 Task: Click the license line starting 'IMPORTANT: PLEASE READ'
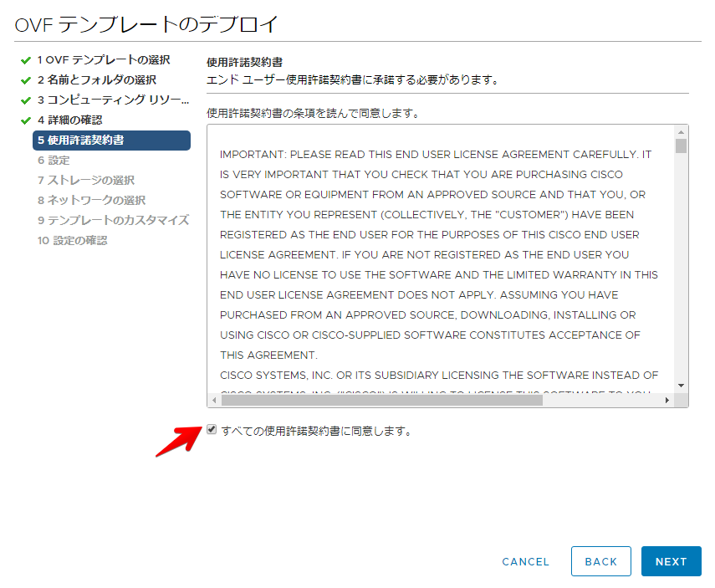tap(436, 154)
